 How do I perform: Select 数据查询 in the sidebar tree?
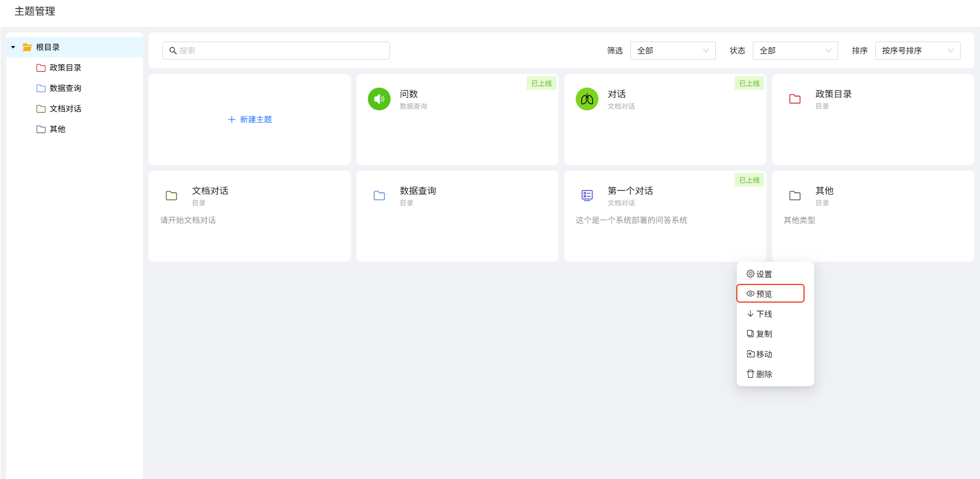[x=65, y=88]
